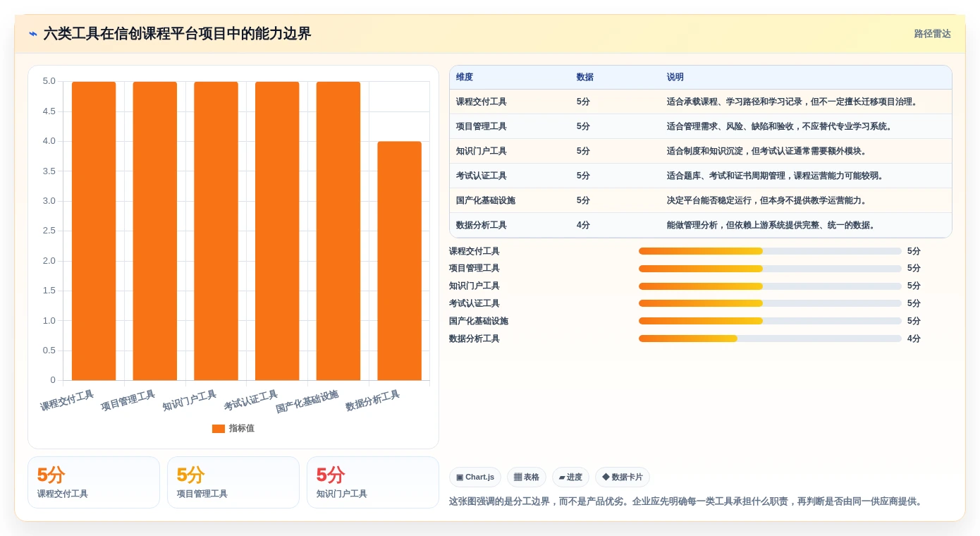Click the 国产化基础设施 x-axis label
The width and height of the screenshot is (980, 536).
tap(307, 401)
